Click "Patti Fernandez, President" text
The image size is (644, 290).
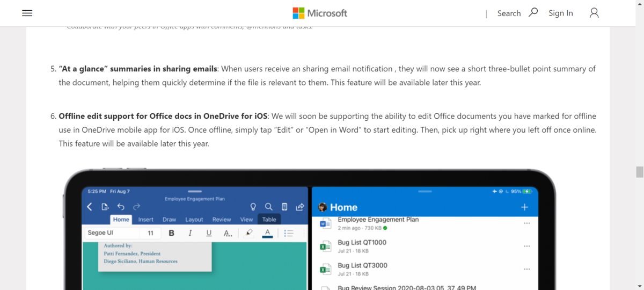pyautogui.click(x=132, y=253)
